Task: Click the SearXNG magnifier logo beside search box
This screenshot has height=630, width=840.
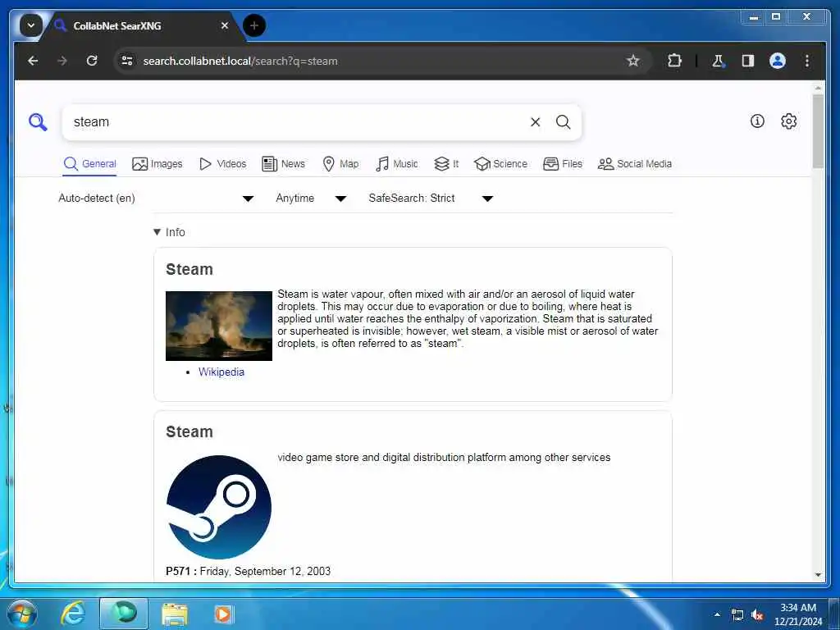Action: tap(38, 122)
